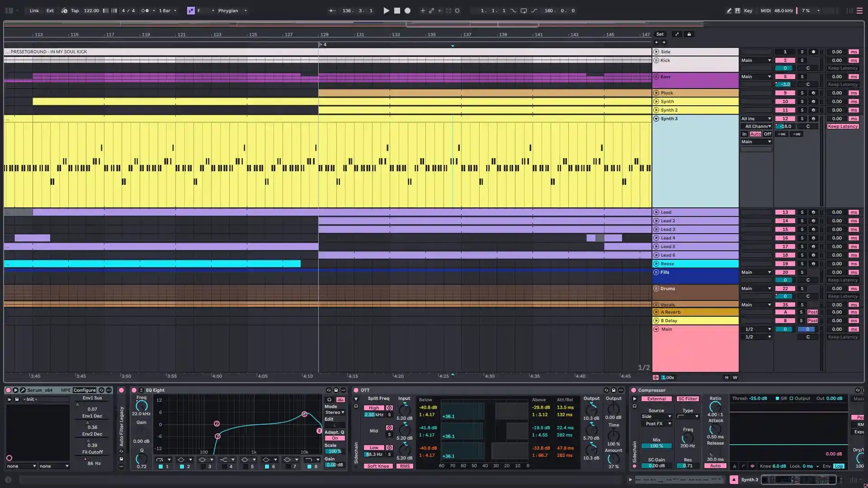The width and height of the screenshot is (868, 488).
Task: Open the Key map mode
Action: tap(748, 10)
